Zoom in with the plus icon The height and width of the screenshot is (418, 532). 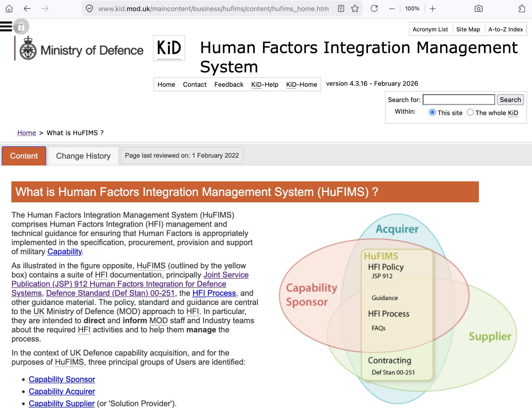click(433, 9)
